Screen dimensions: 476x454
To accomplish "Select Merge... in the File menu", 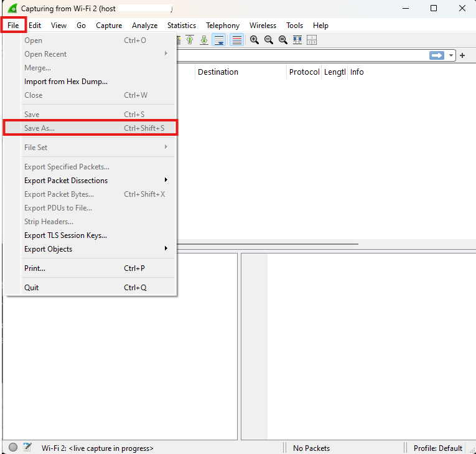I will point(90,68).
